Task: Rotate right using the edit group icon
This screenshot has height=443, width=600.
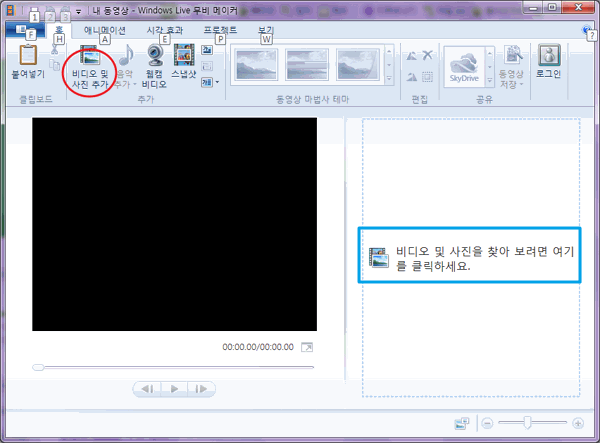Action: [x=412, y=77]
